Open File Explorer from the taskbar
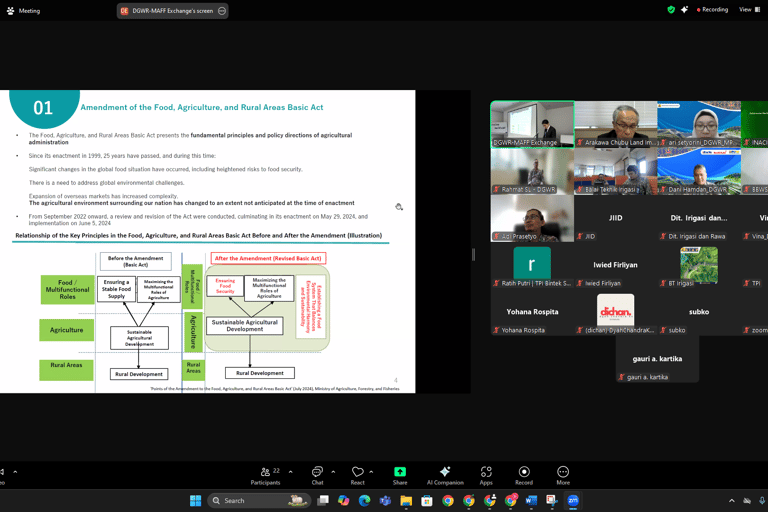This screenshot has width=768, height=512. [406, 500]
